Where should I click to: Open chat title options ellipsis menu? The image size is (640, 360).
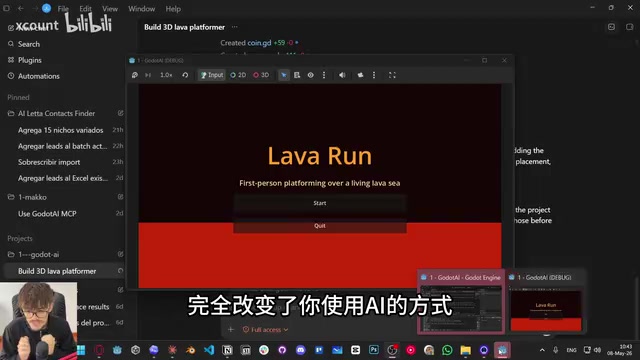click(235, 27)
